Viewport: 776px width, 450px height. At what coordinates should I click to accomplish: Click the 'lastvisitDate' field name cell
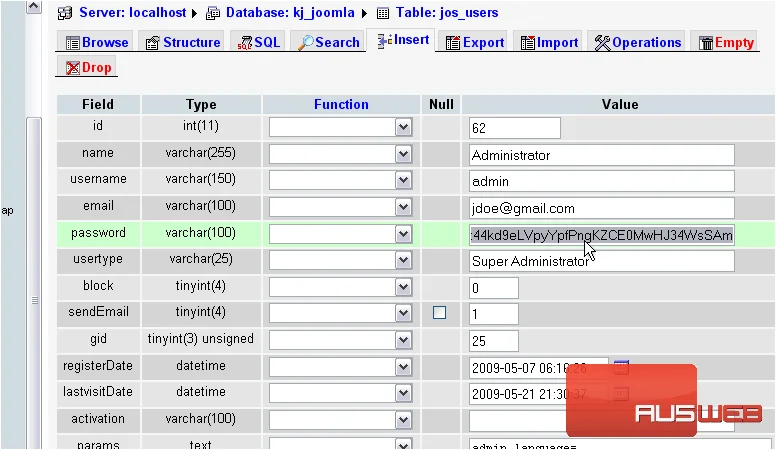point(98,392)
